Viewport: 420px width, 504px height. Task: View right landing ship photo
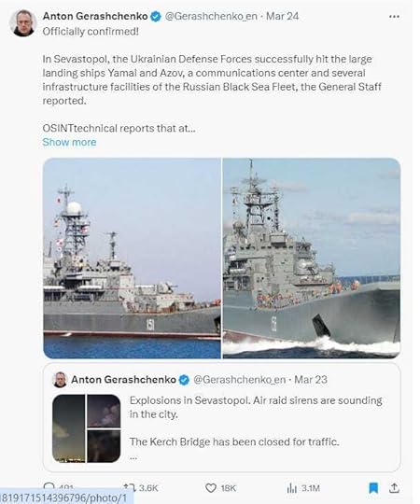(x=312, y=259)
